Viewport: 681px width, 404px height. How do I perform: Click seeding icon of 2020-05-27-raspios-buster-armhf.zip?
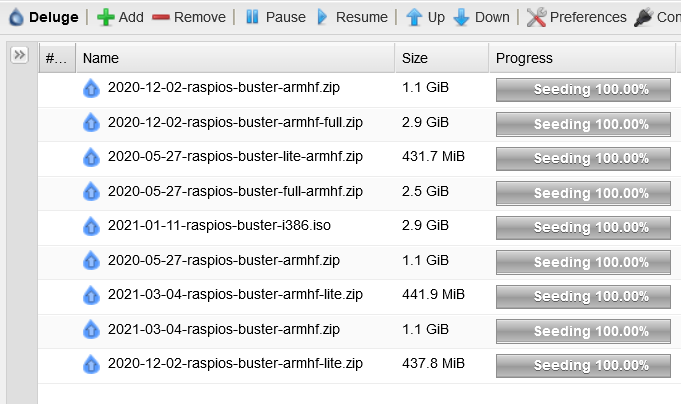(x=91, y=260)
